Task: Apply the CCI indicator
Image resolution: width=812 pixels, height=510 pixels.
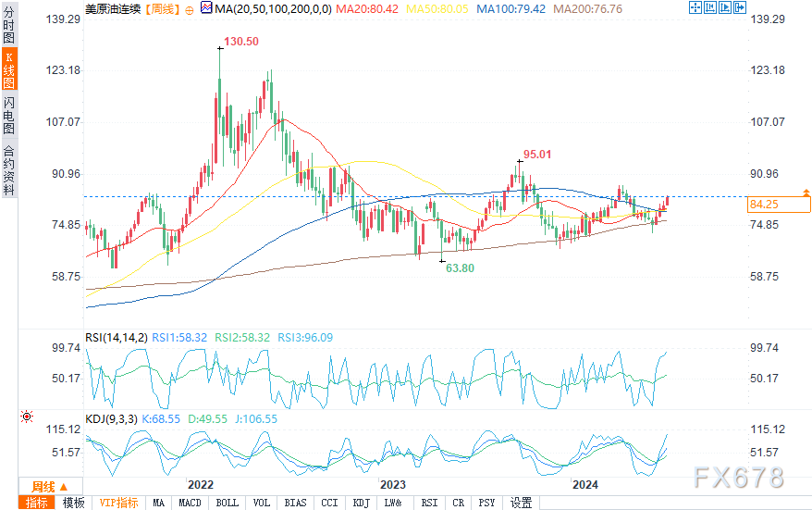Action: pyautogui.click(x=329, y=503)
